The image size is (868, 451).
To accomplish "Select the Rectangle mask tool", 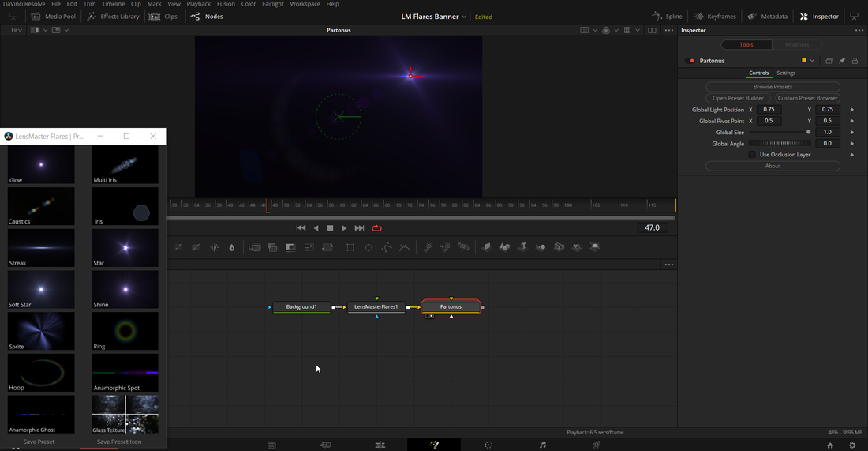I will [350, 247].
